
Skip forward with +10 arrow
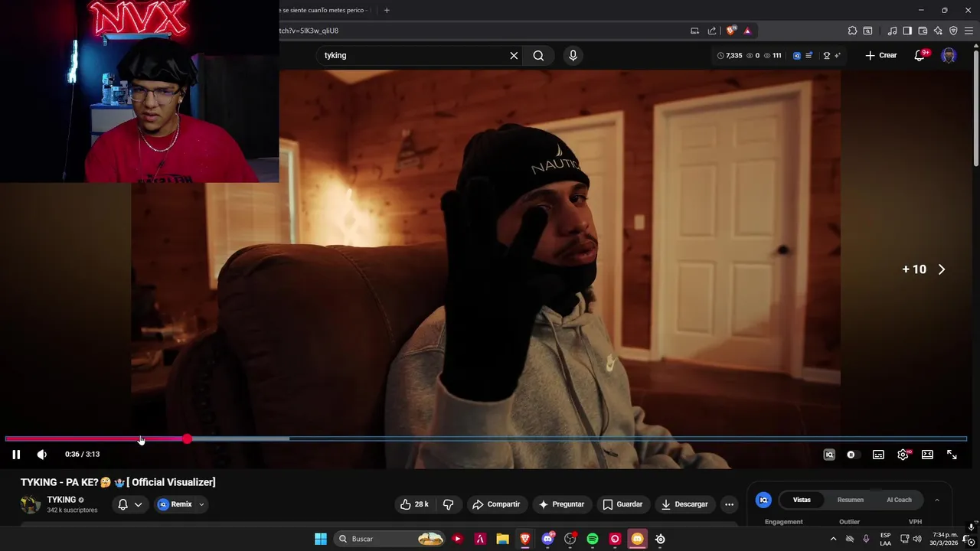pyautogui.click(x=942, y=269)
